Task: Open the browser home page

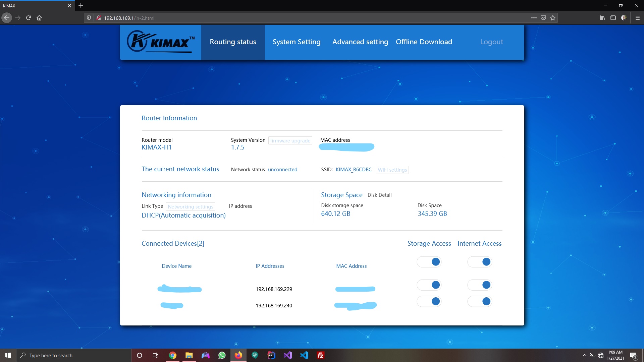Action: tap(39, 18)
